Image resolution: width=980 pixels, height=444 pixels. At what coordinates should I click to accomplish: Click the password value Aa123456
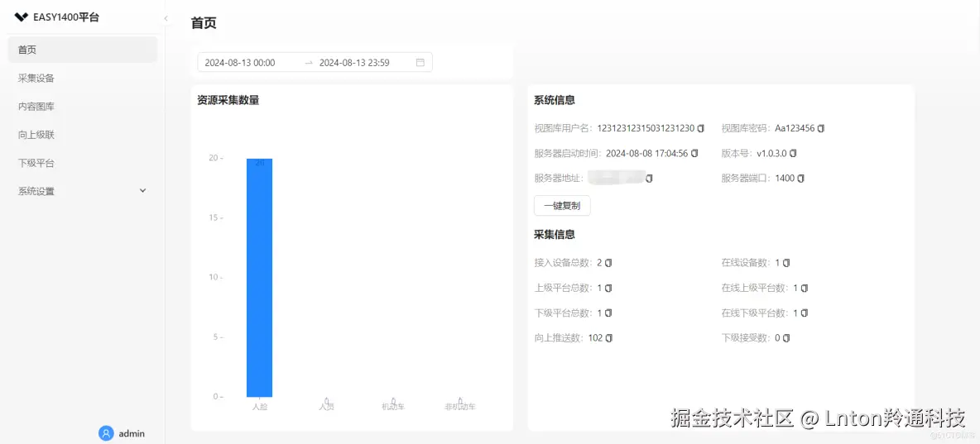coord(795,128)
